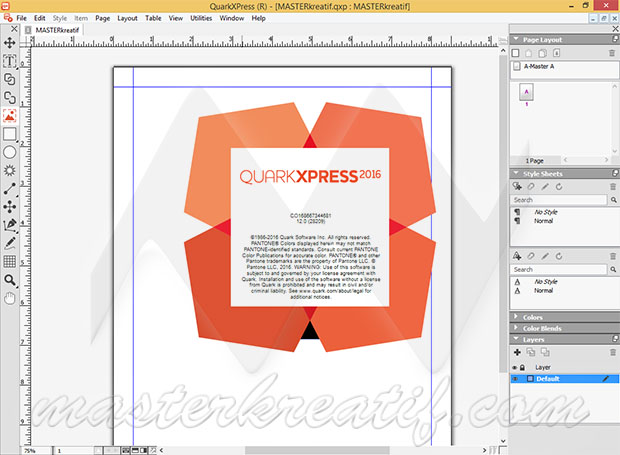This screenshot has width=620, height=455.
Task: Collapse the Page Layout panel
Action: point(516,39)
